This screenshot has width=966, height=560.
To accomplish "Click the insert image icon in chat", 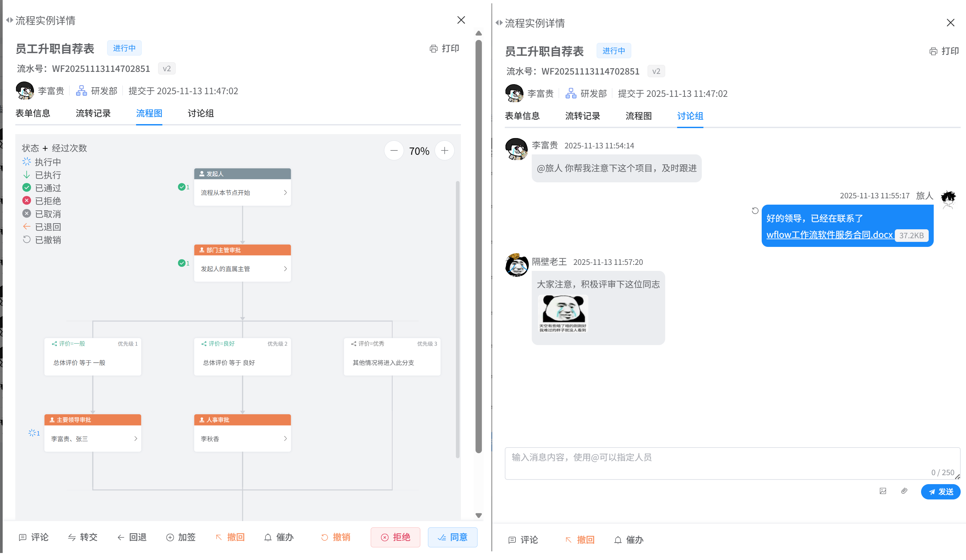I will point(883,491).
